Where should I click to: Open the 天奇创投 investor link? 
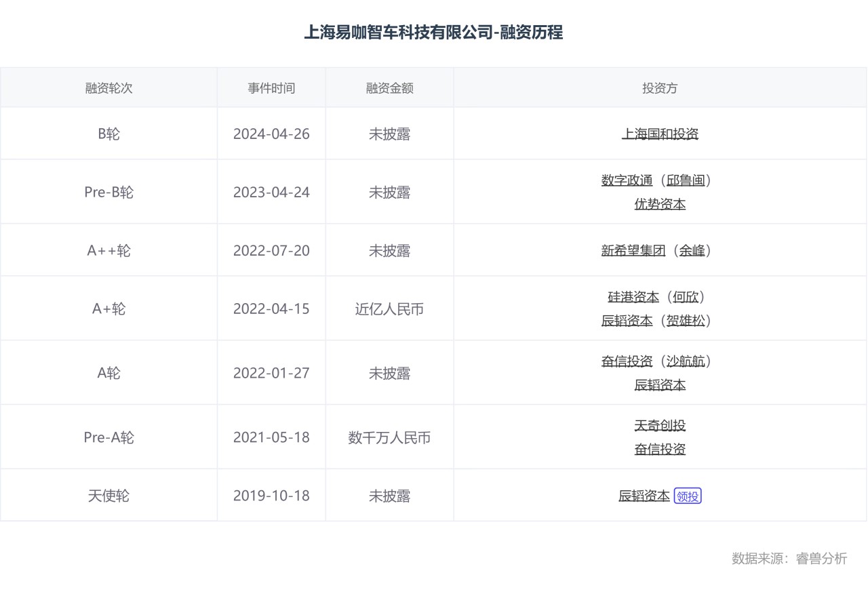(x=660, y=426)
